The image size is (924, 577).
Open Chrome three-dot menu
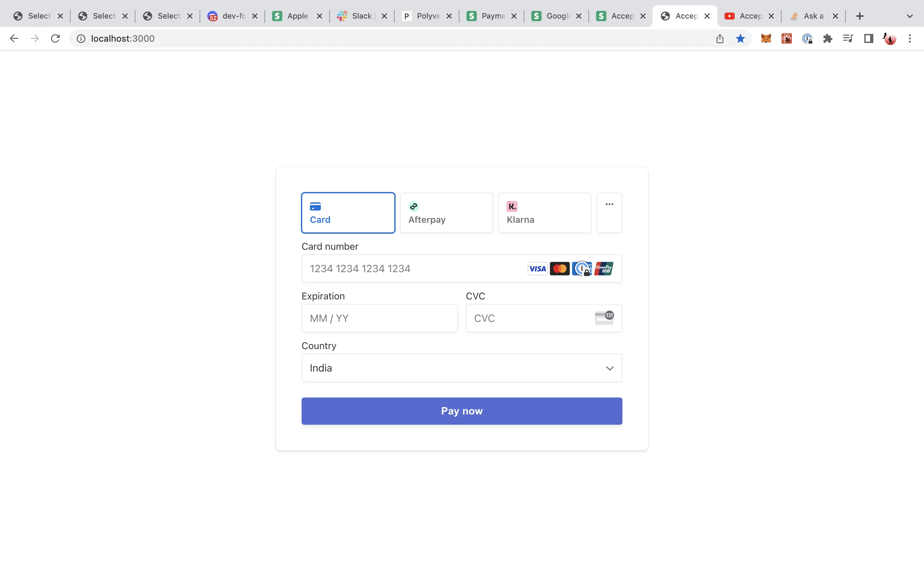pos(910,38)
